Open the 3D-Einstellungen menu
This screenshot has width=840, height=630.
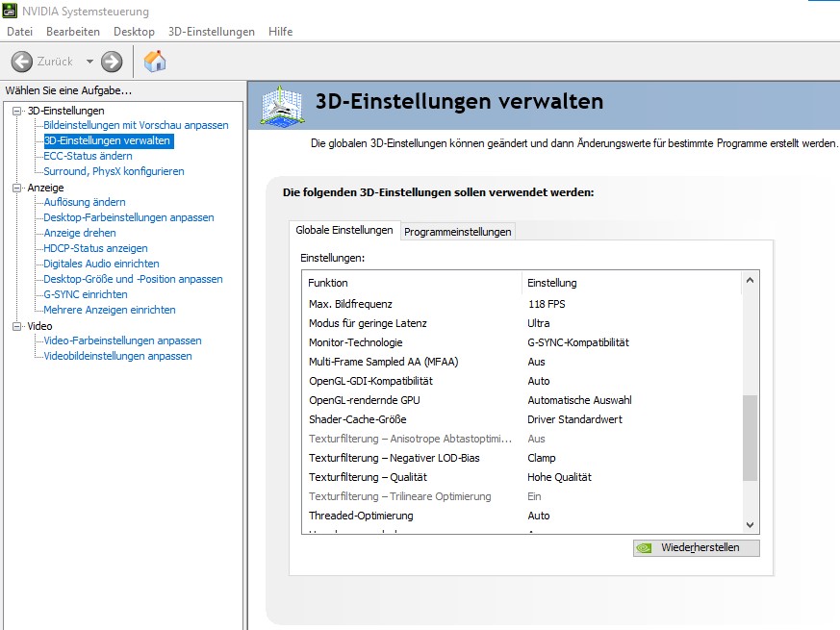tap(211, 32)
